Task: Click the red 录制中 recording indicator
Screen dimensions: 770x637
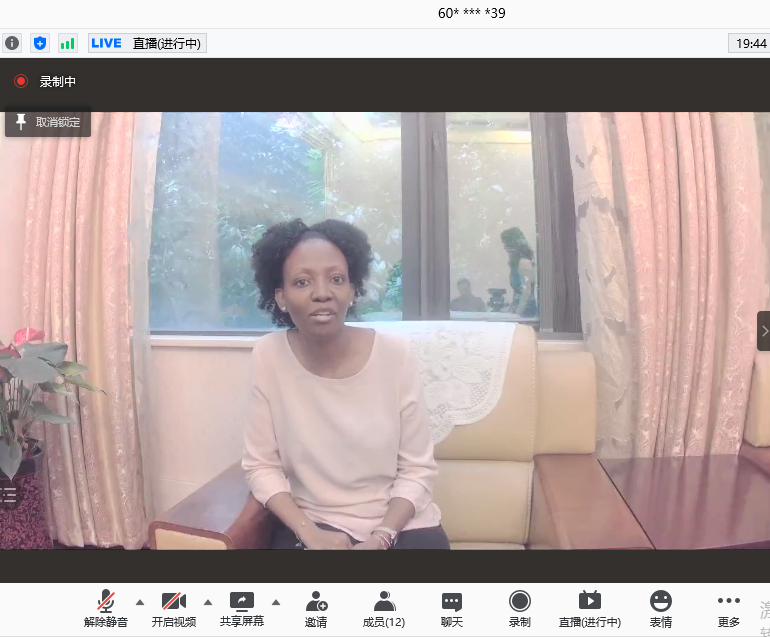Action: tap(21, 81)
